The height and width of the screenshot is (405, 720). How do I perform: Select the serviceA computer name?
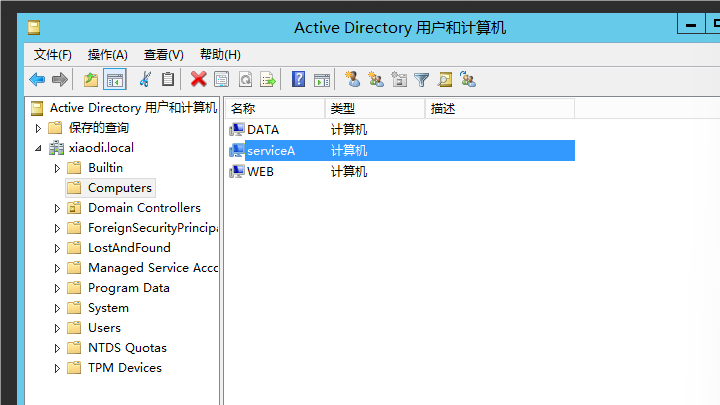click(x=271, y=151)
